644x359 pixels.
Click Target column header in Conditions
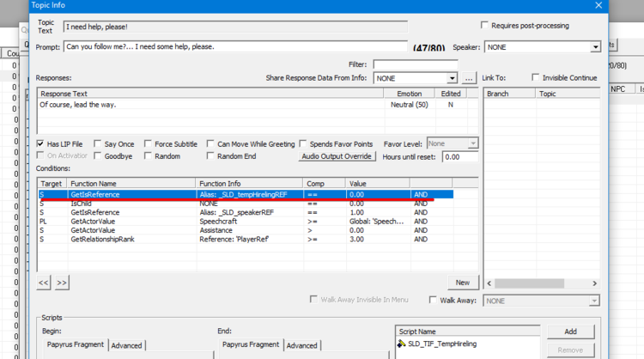(52, 184)
